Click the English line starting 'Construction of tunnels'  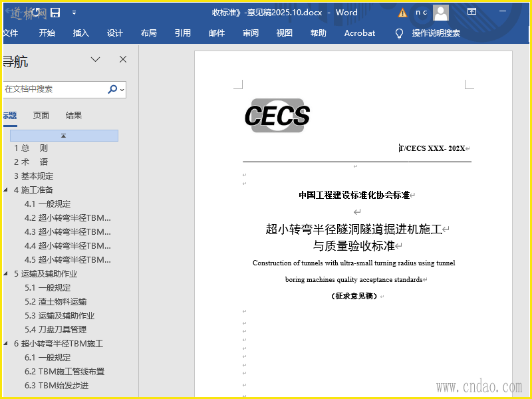pyautogui.click(x=354, y=263)
